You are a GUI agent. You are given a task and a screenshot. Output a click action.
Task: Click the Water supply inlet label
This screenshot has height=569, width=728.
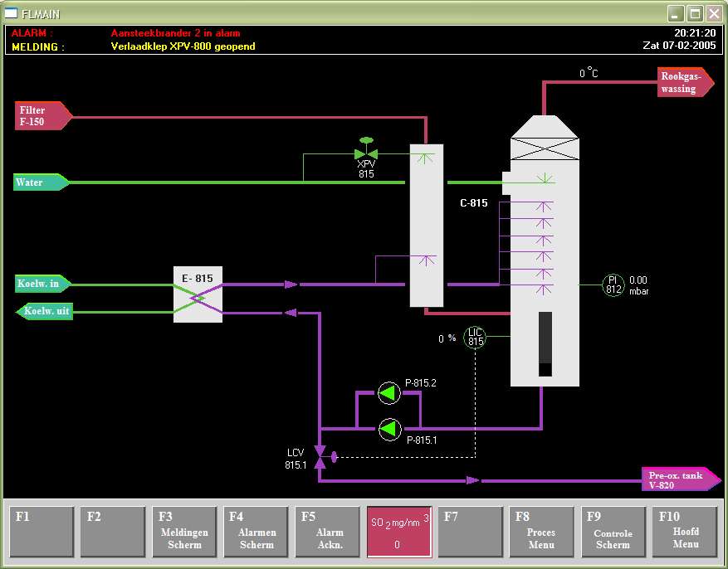(x=40, y=182)
